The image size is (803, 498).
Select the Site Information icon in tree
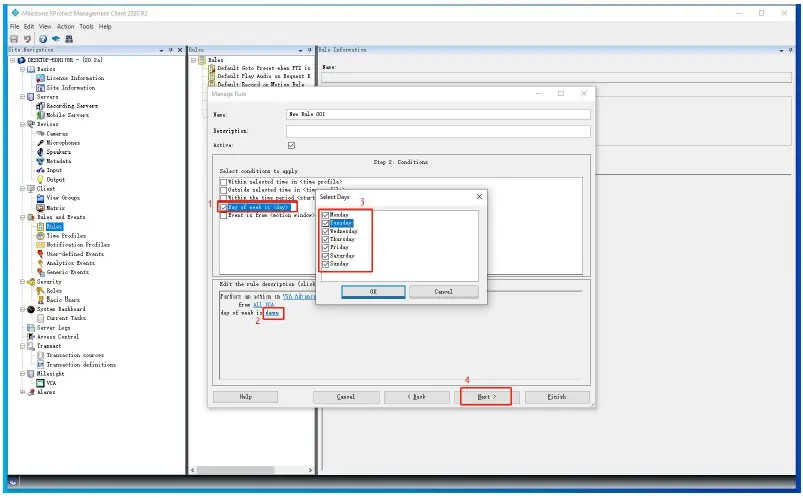40,88
